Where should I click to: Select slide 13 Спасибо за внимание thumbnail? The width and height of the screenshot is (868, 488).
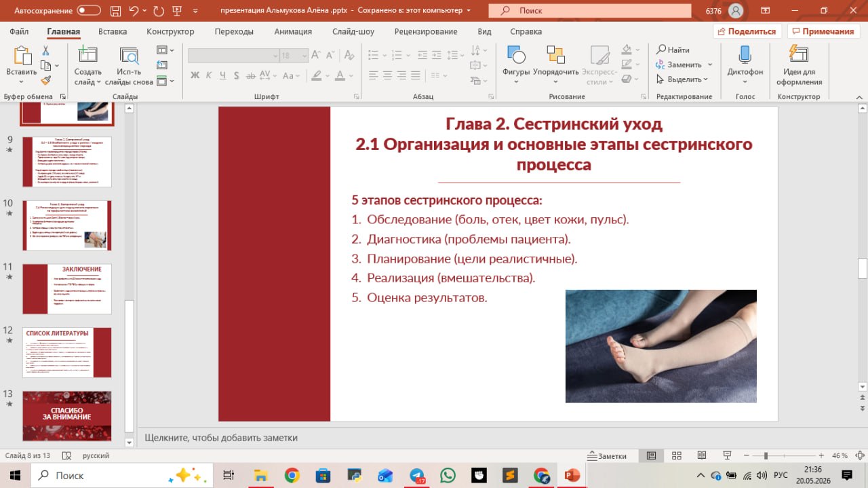(67, 416)
